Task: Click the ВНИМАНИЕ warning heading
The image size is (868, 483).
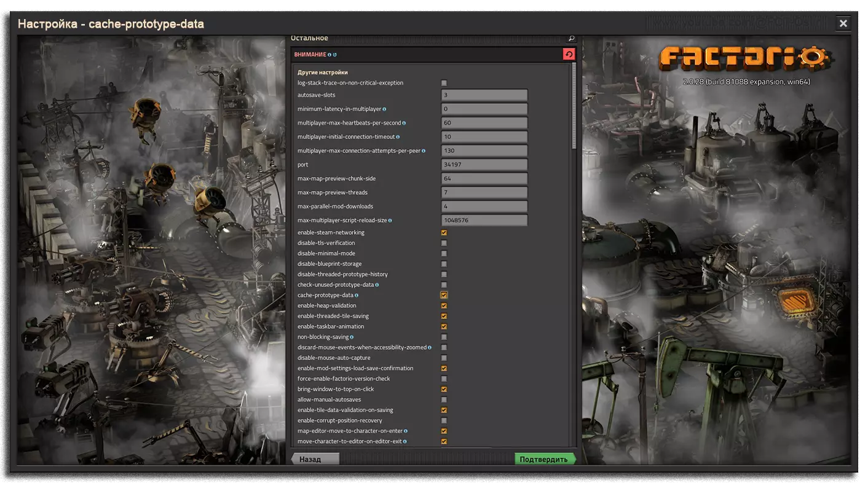Action: point(310,55)
